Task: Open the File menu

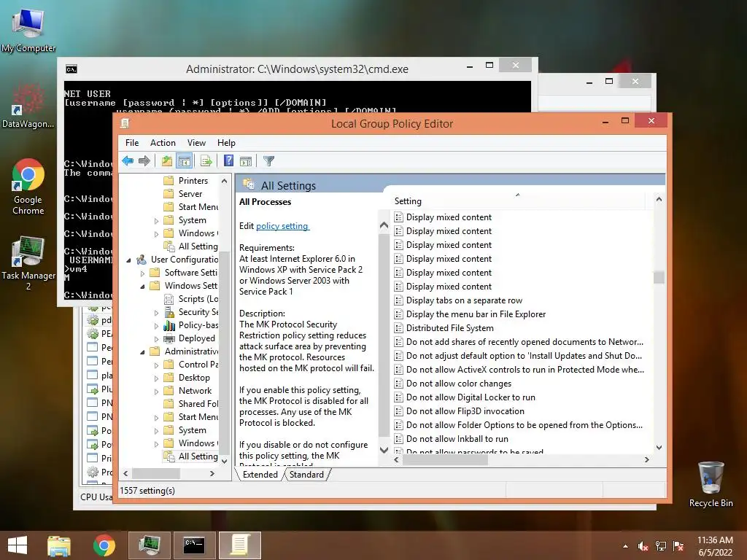Action: tap(132, 143)
